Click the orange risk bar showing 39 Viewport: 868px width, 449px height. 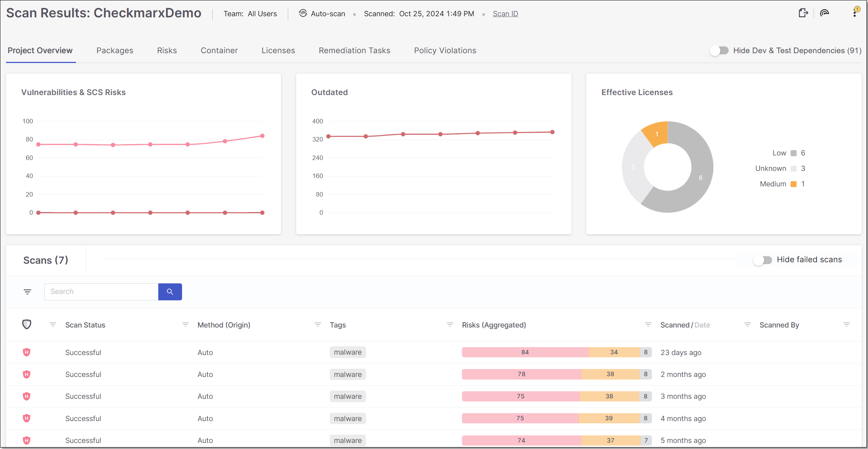609,418
